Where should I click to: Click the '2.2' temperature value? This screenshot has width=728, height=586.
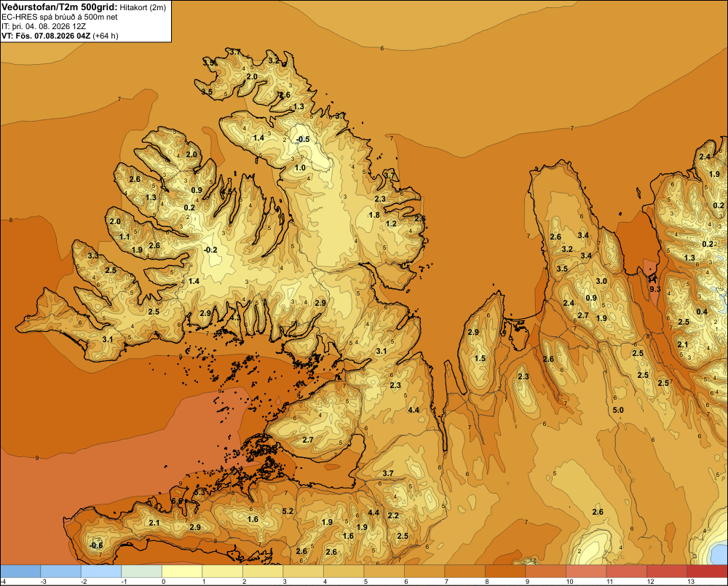[x=393, y=515]
